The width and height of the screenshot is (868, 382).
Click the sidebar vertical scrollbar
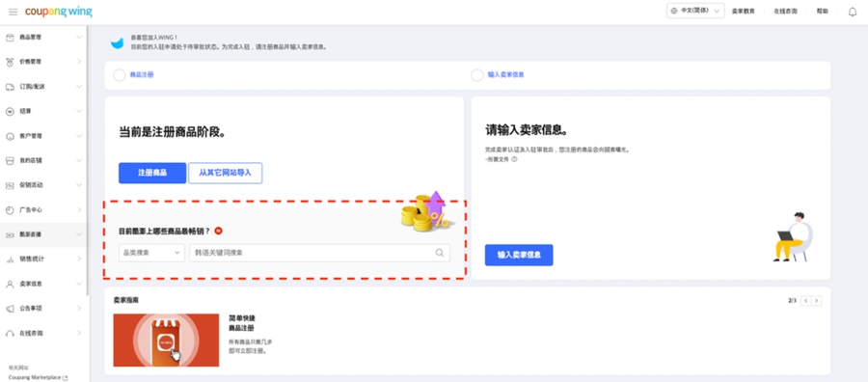pos(88,160)
